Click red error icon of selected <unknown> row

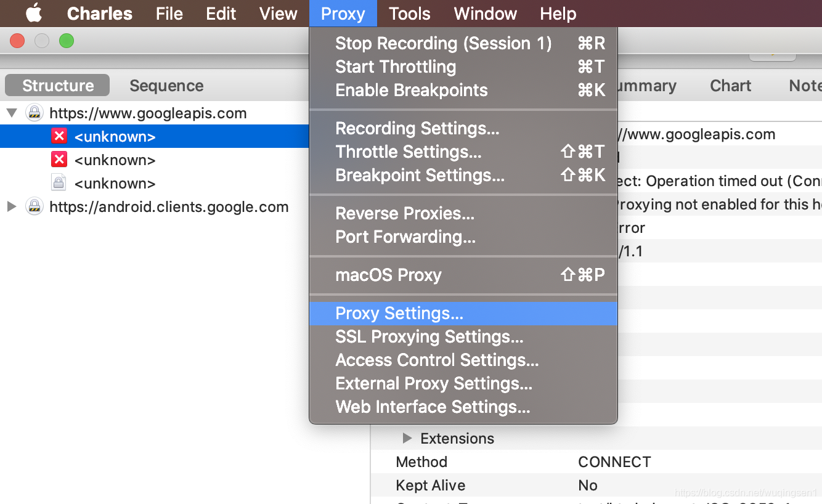59,136
